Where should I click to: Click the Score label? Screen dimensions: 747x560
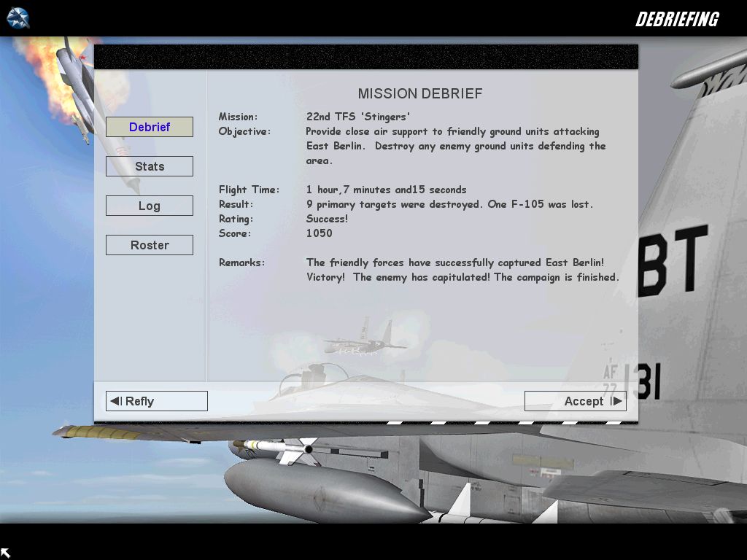pyautogui.click(x=234, y=233)
